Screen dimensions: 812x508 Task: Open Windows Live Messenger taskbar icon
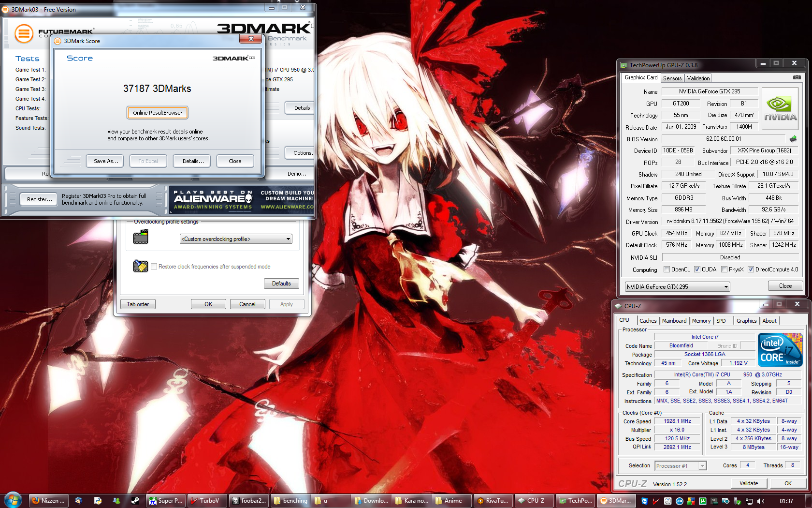tap(116, 501)
